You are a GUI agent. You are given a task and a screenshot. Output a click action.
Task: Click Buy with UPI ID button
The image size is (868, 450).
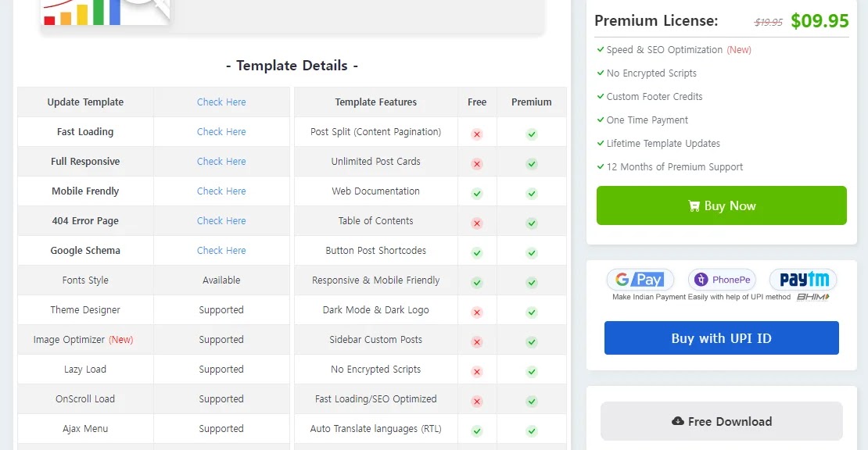click(721, 337)
